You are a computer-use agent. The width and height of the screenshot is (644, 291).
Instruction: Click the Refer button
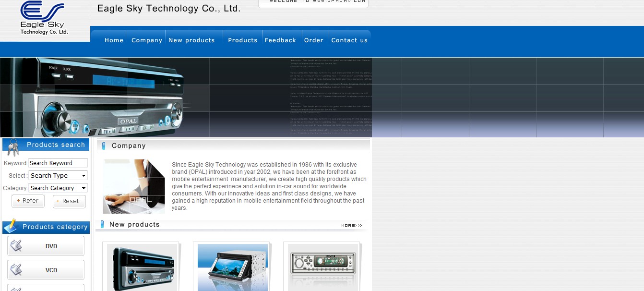28,201
